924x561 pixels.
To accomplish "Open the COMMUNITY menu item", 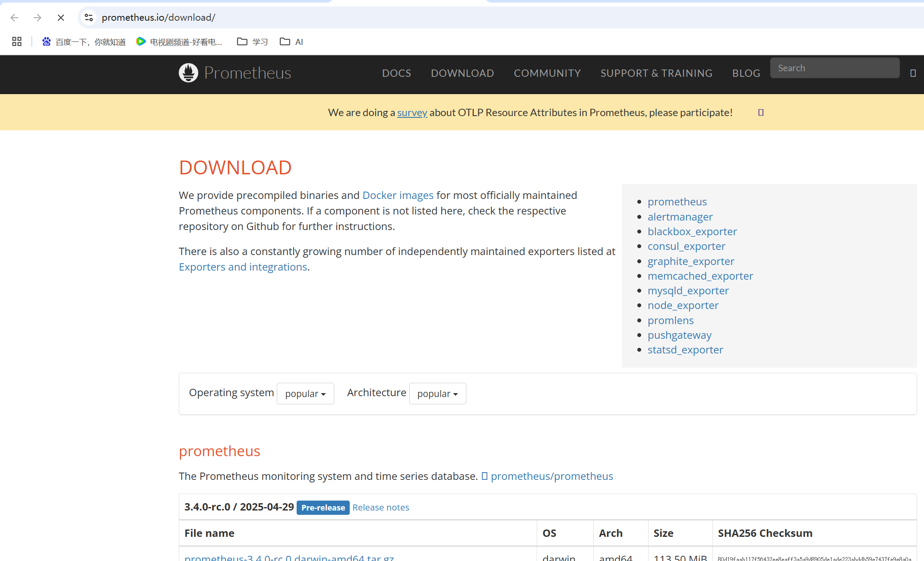I will pyautogui.click(x=547, y=73).
